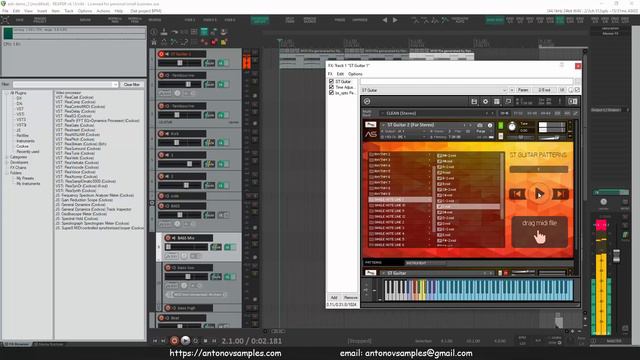Image resolution: width=640 pixels, height=360 pixels.
Task: Arm record on the BASS Mix track
Action: point(168,238)
